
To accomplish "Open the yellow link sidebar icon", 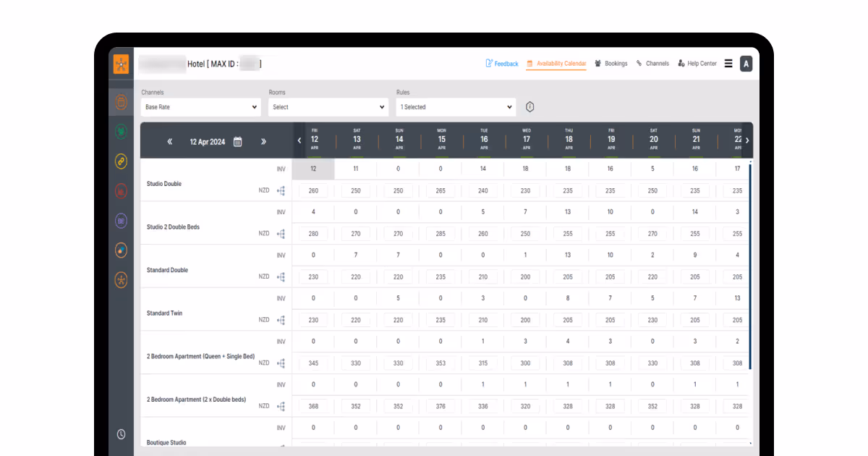I will coord(121,161).
